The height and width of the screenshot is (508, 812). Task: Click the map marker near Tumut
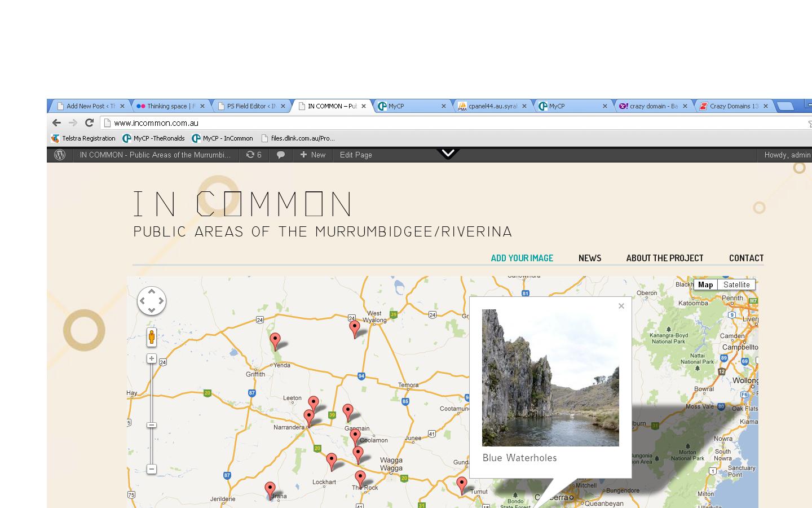(x=462, y=485)
